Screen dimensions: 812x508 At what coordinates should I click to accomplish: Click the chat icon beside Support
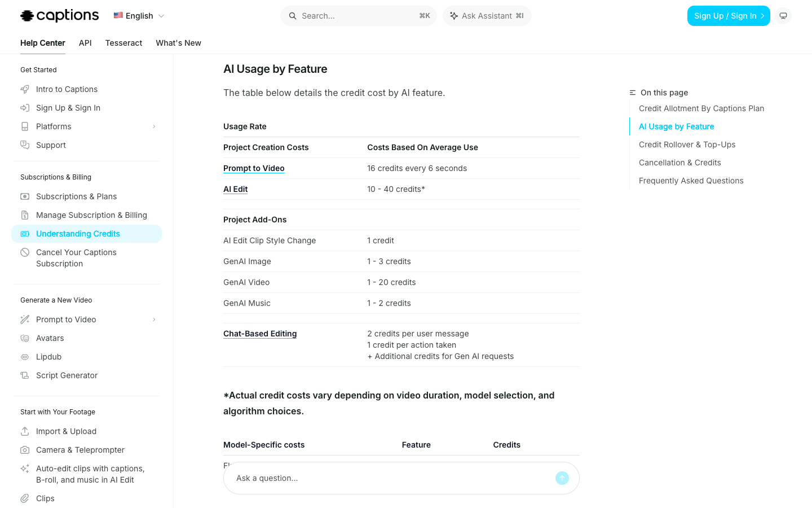[x=25, y=145]
